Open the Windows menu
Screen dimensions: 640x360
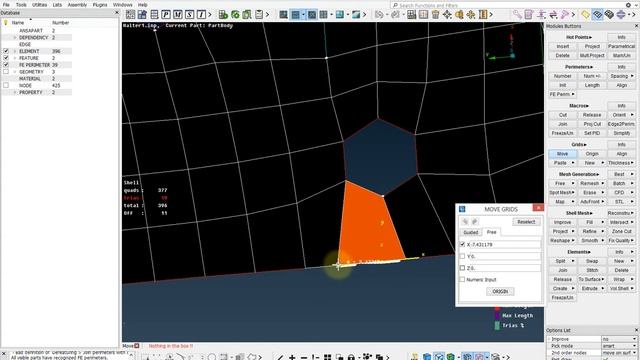(x=122, y=5)
